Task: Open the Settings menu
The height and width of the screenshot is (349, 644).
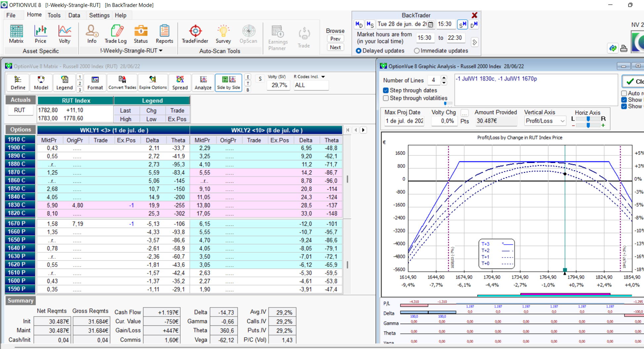Action: (x=99, y=15)
